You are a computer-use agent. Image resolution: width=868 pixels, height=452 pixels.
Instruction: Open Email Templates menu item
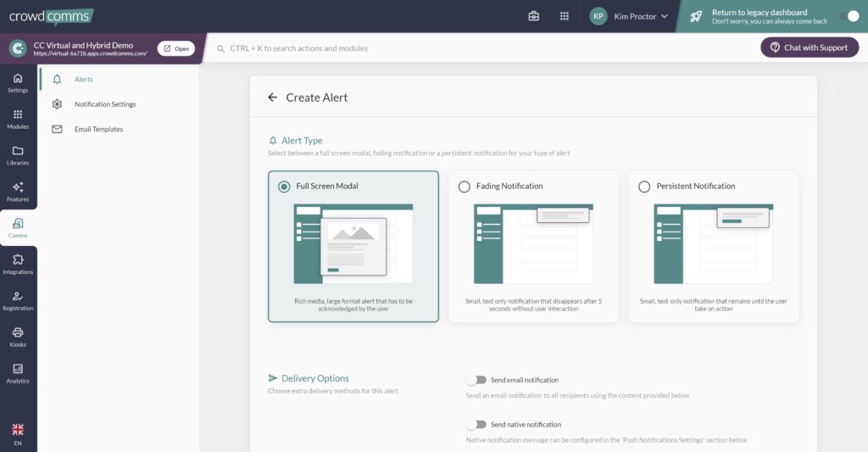[98, 130]
